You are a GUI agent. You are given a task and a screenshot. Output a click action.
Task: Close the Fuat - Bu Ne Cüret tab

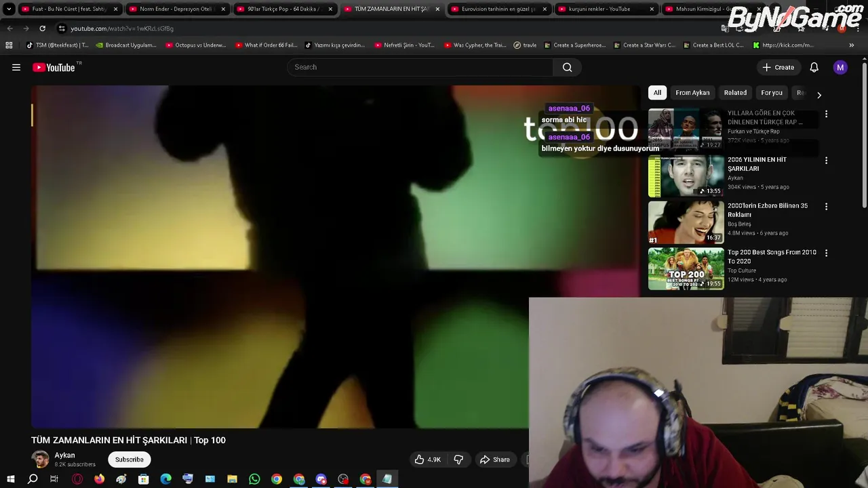[115, 9]
